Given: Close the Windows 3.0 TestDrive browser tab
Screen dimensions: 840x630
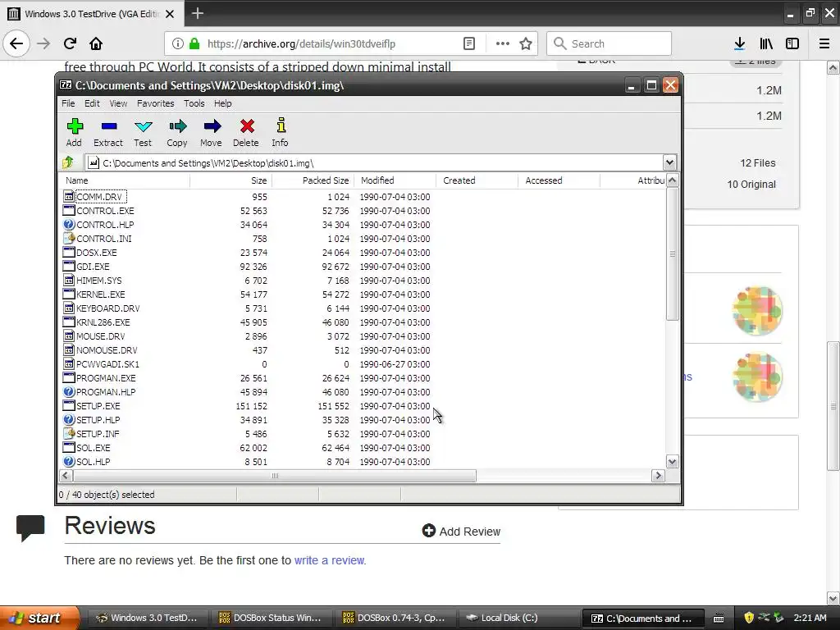Looking at the screenshot, I should tap(170, 14).
